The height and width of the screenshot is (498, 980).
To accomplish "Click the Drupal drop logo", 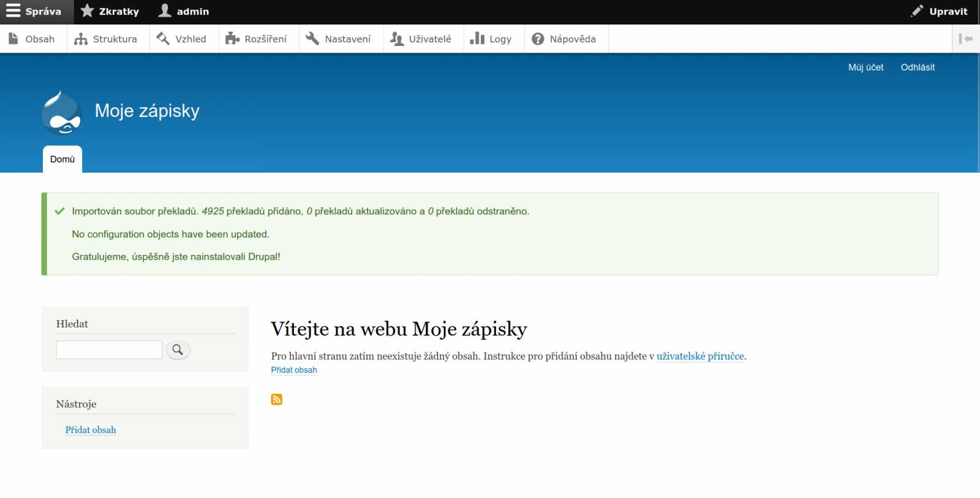I will point(61,113).
